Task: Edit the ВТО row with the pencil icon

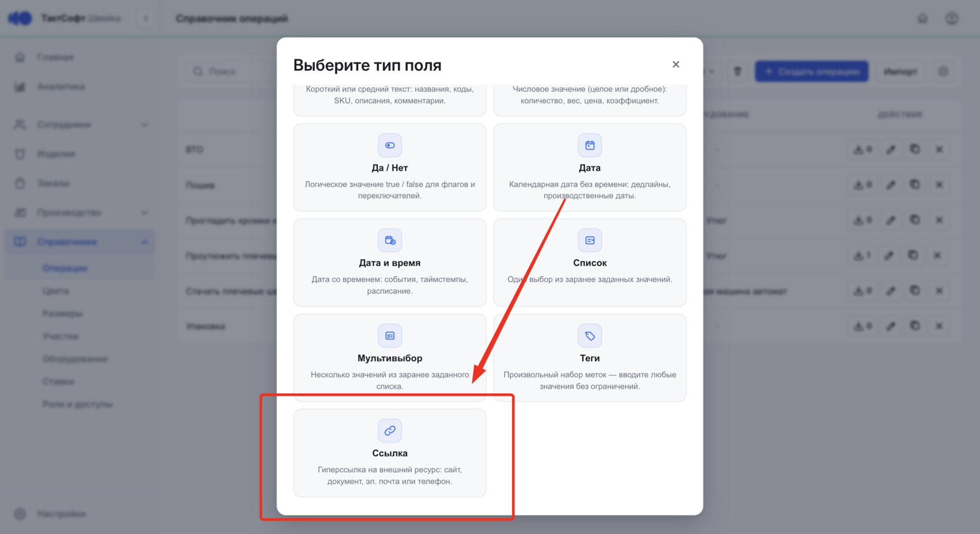Action: (x=891, y=149)
